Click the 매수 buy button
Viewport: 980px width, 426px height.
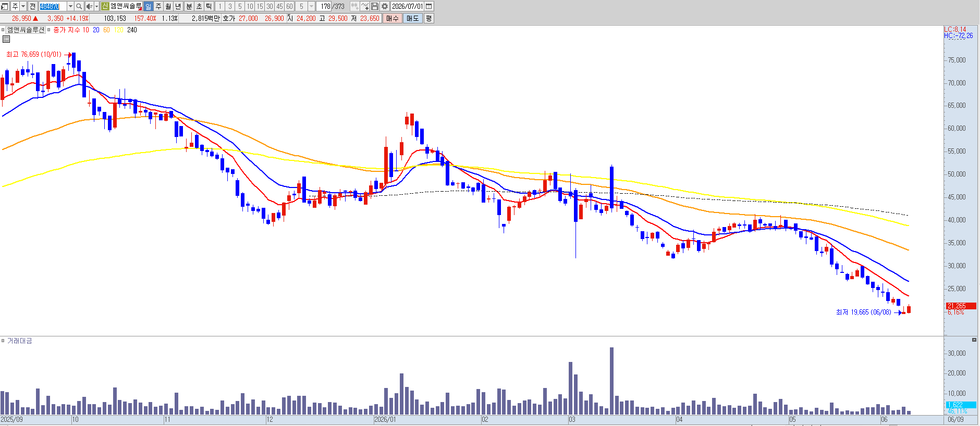[392, 18]
